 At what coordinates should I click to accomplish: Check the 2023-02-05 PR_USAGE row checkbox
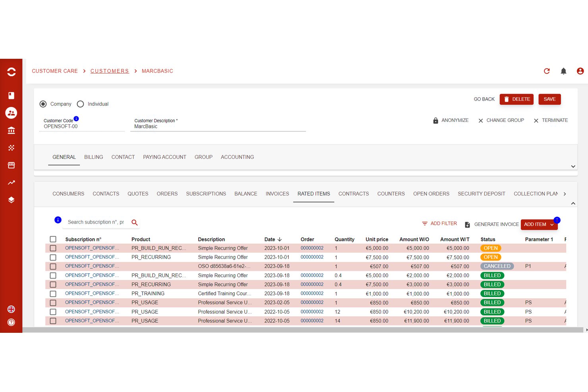coord(53,303)
